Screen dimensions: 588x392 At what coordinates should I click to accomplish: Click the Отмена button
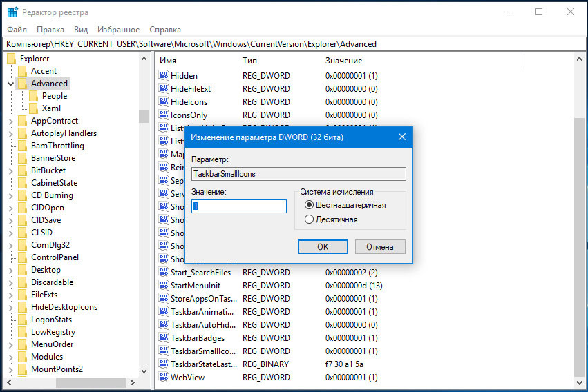pyautogui.click(x=380, y=247)
